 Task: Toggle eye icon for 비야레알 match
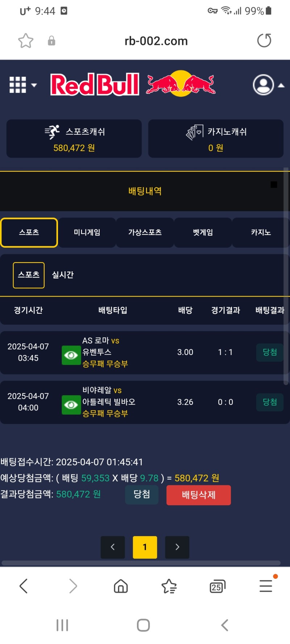[71, 405]
